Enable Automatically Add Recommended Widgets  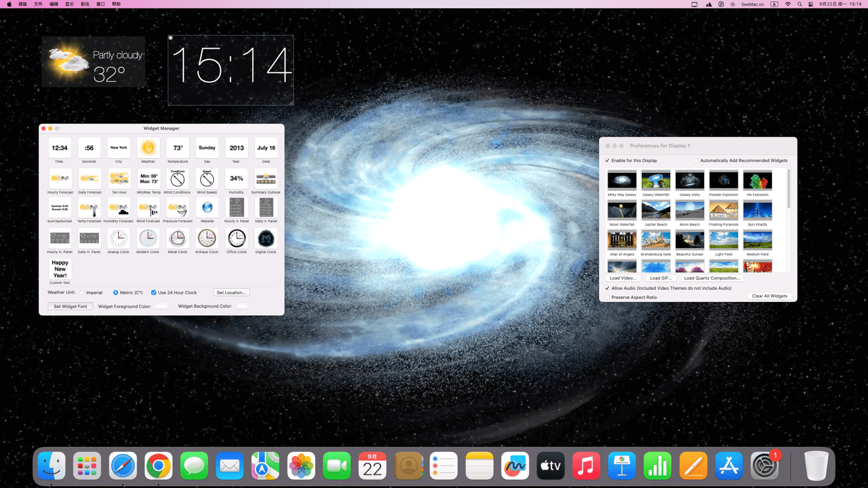tap(696, 161)
